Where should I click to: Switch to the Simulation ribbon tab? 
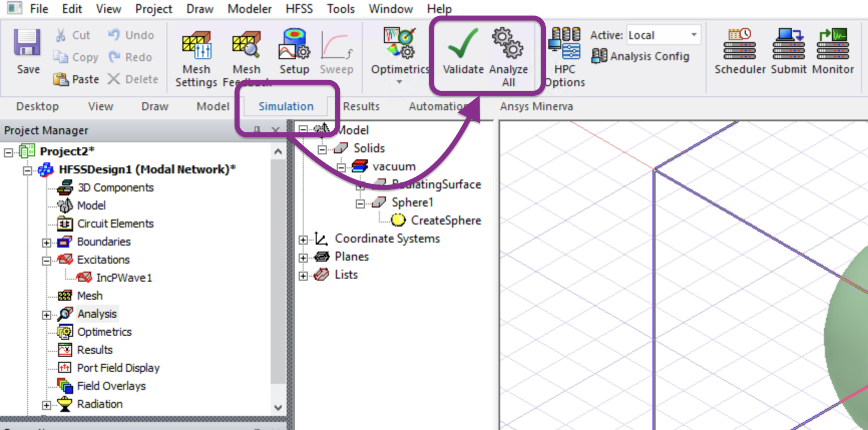[x=286, y=106]
